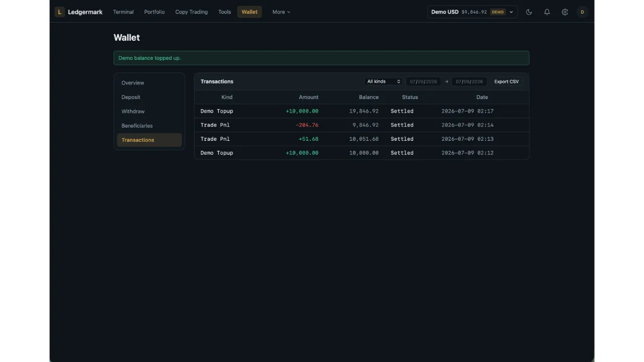Open settings gear icon

[565, 12]
